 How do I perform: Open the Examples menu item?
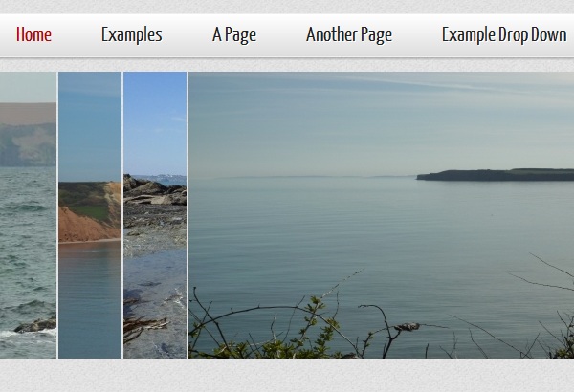[x=132, y=35]
